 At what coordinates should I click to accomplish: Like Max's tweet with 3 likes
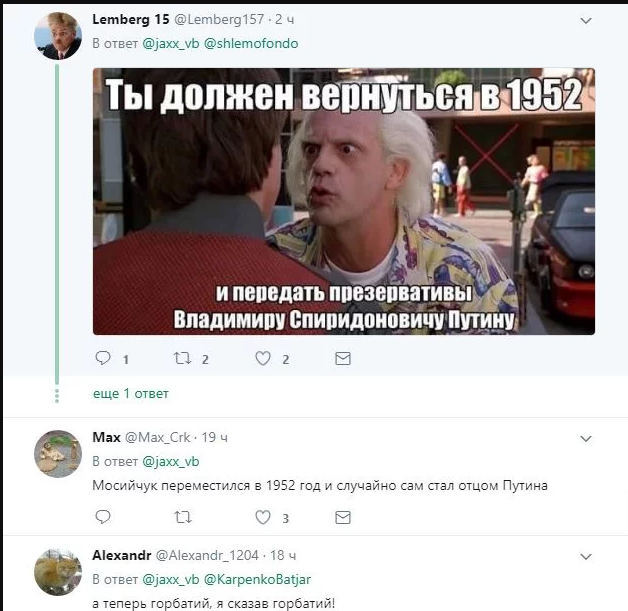(263, 517)
